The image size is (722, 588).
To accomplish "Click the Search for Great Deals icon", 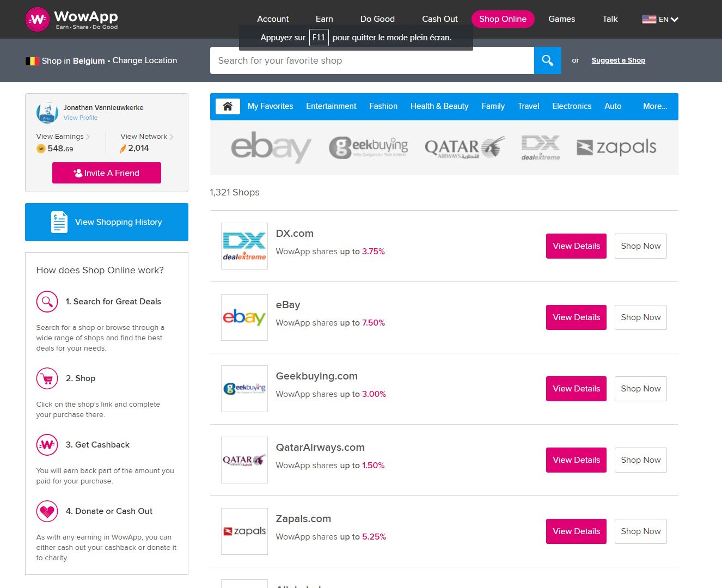I will [x=47, y=302].
